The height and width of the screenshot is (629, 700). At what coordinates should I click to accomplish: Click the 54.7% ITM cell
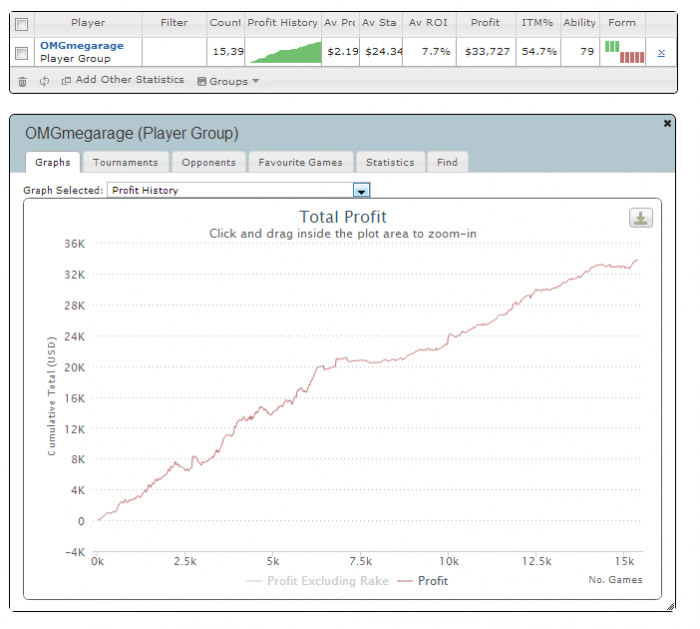tap(539, 52)
